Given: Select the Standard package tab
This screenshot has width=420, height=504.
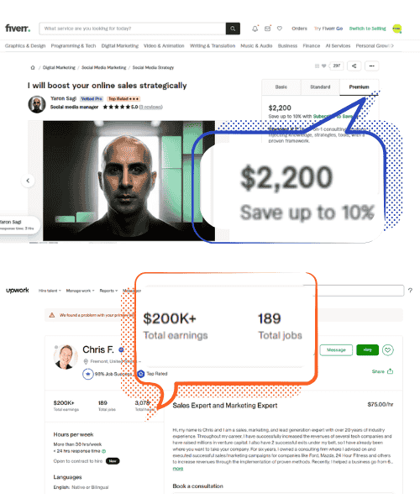Looking at the screenshot, I should coord(320,87).
